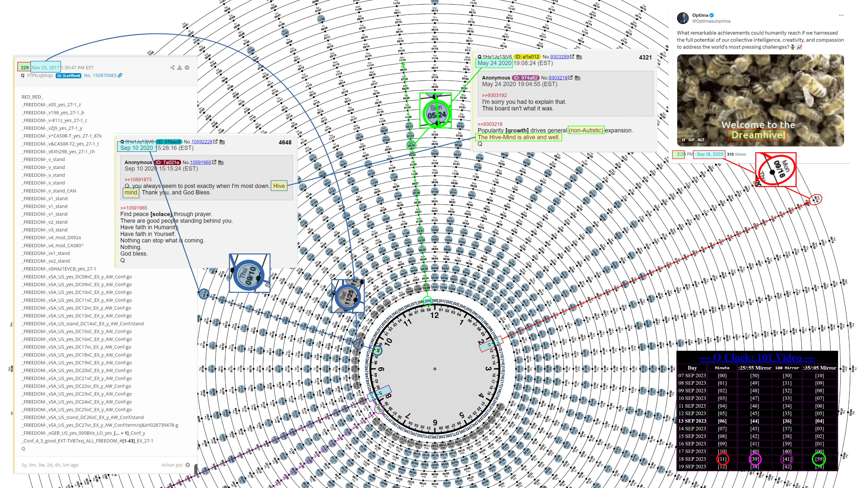Click download icon on post 229
This screenshot has width=868, height=488.
click(180, 68)
